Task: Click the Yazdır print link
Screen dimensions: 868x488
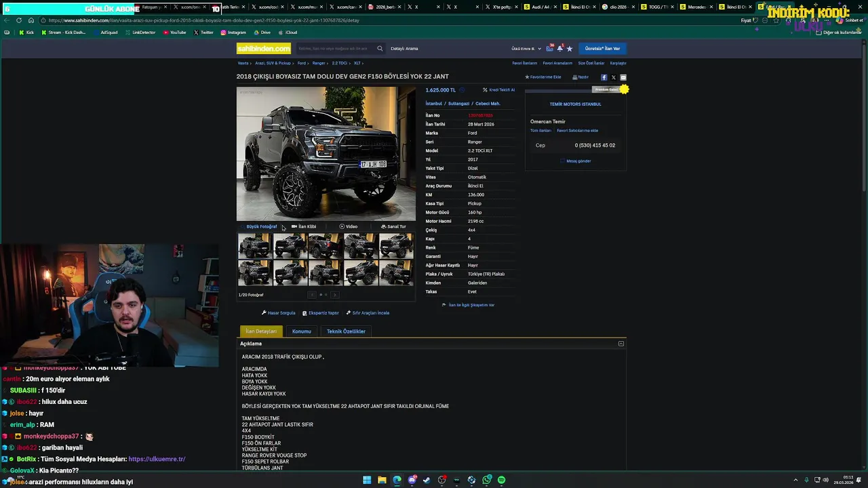Action: (580, 77)
